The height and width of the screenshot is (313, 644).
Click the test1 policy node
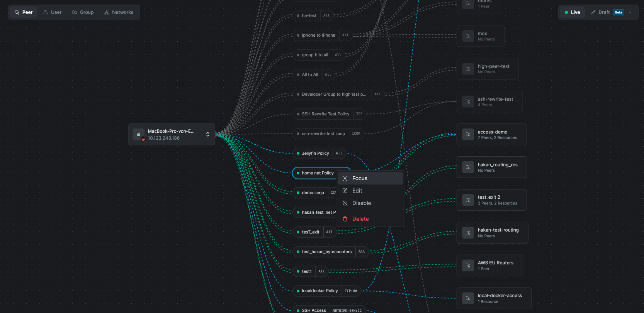coord(311,271)
